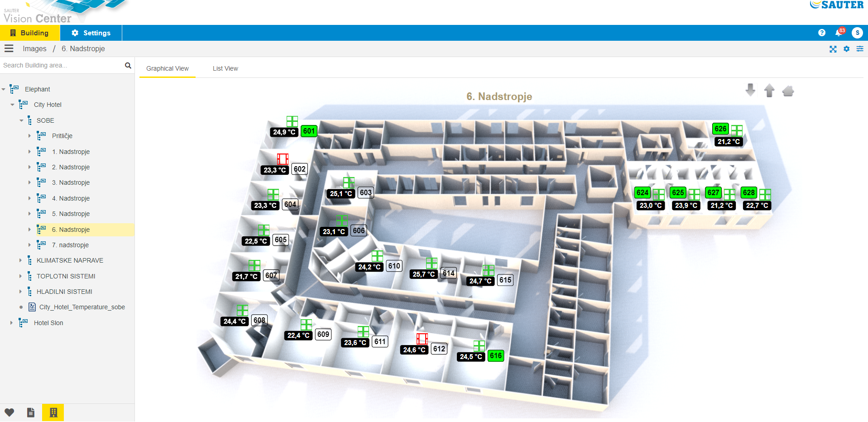Viewport: 868px width, 422px height.
Task: Click the green room 616 label
Action: tap(496, 356)
